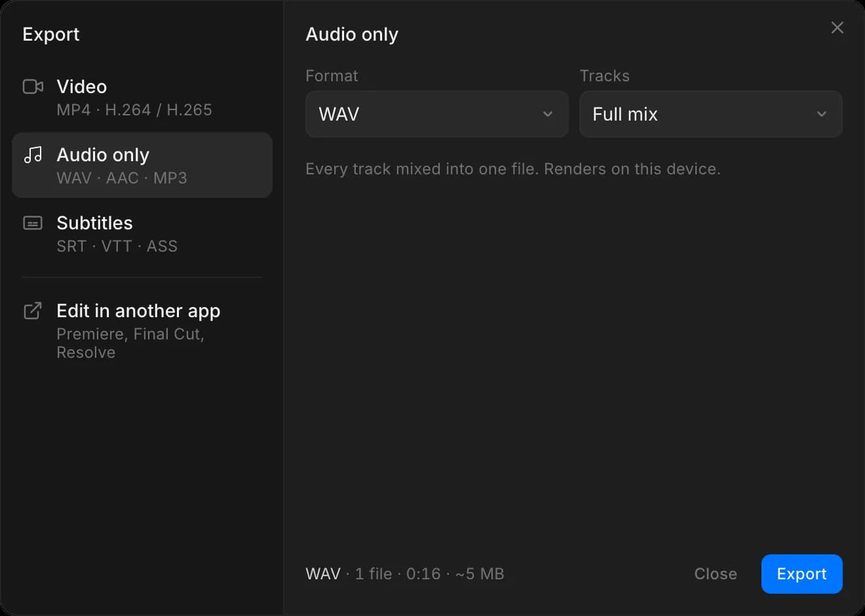Click the 'Every track mixed into one file' description
The height and width of the screenshot is (616, 865).
tap(513, 169)
